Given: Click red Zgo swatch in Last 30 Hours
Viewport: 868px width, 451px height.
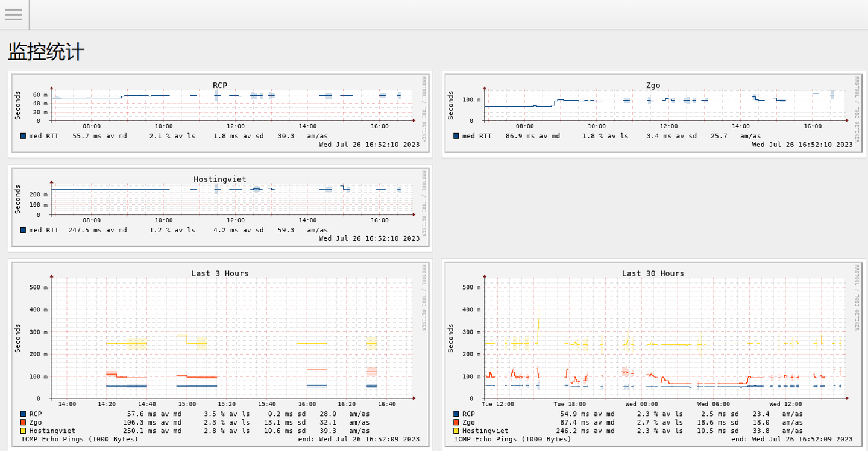Looking at the screenshot, I should 456,422.
